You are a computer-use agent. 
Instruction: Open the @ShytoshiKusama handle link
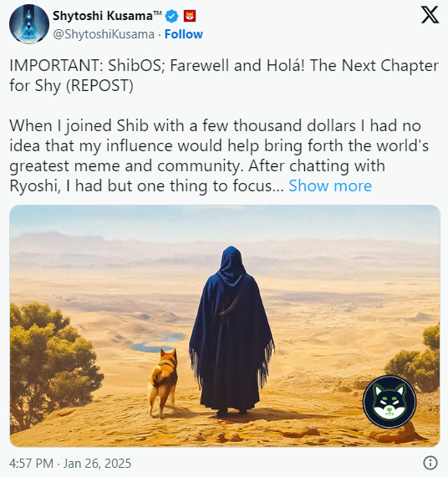[x=104, y=35]
